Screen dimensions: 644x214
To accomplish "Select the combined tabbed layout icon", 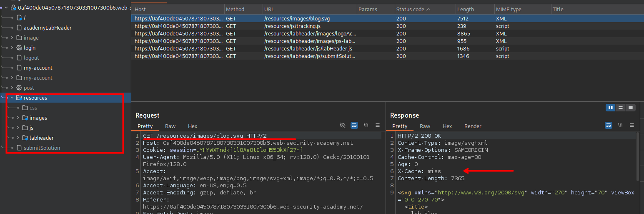I will click(631, 108).
